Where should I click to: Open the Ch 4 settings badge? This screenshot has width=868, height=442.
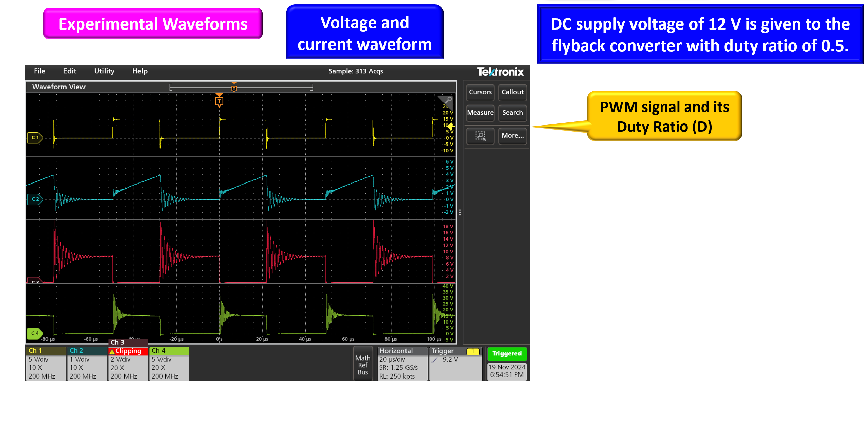[169, 364]
